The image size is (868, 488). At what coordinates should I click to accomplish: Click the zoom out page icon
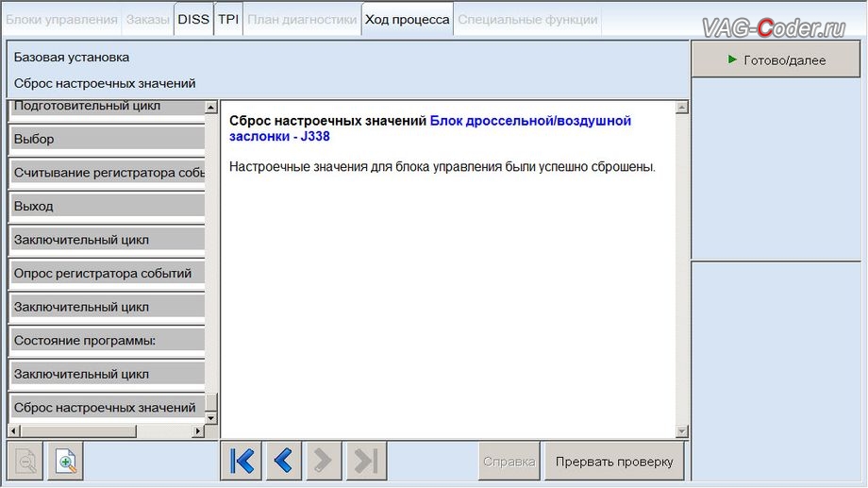click(25, 461)
